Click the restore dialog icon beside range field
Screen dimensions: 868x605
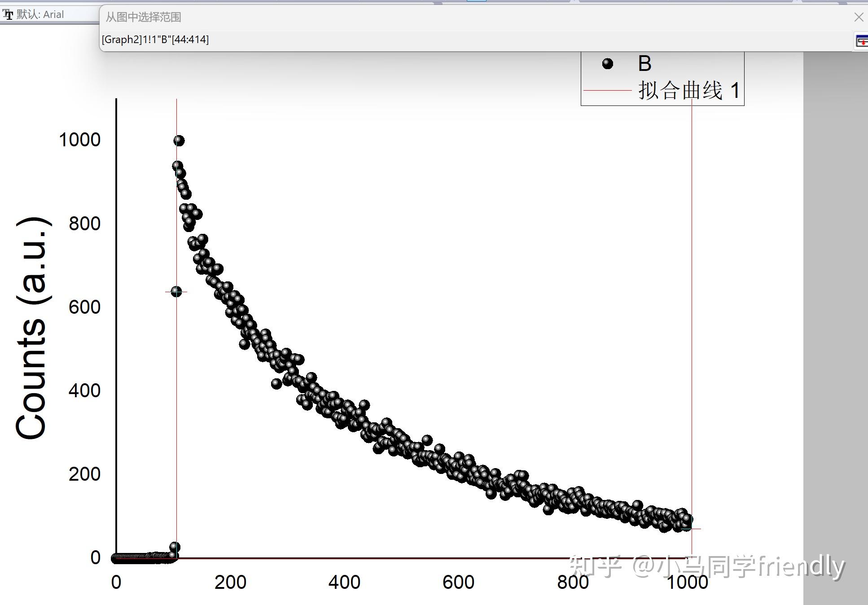pyautogui.click(x=862, y=41)
